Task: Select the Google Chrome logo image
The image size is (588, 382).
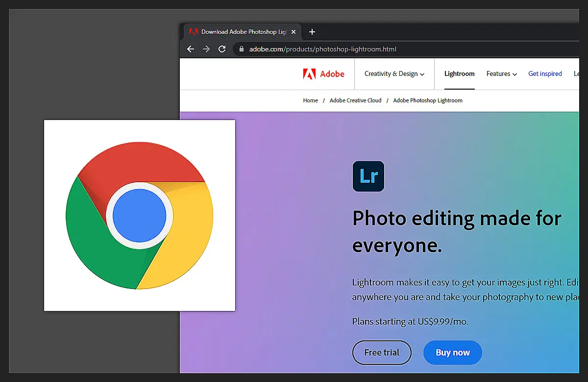Action: pos(140,215)
